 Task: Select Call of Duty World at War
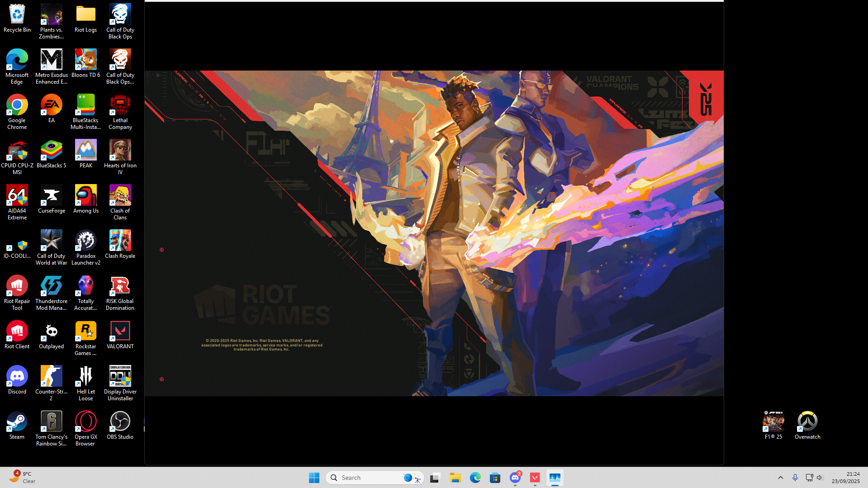pos(52,248)
